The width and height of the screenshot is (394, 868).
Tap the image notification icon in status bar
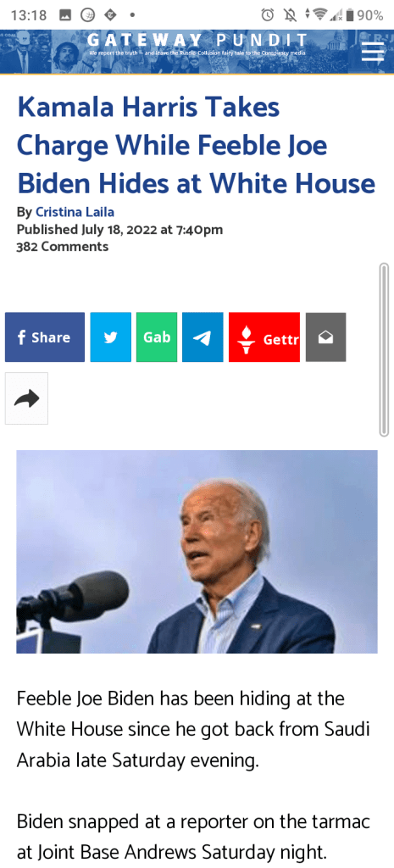click(65, 15)
